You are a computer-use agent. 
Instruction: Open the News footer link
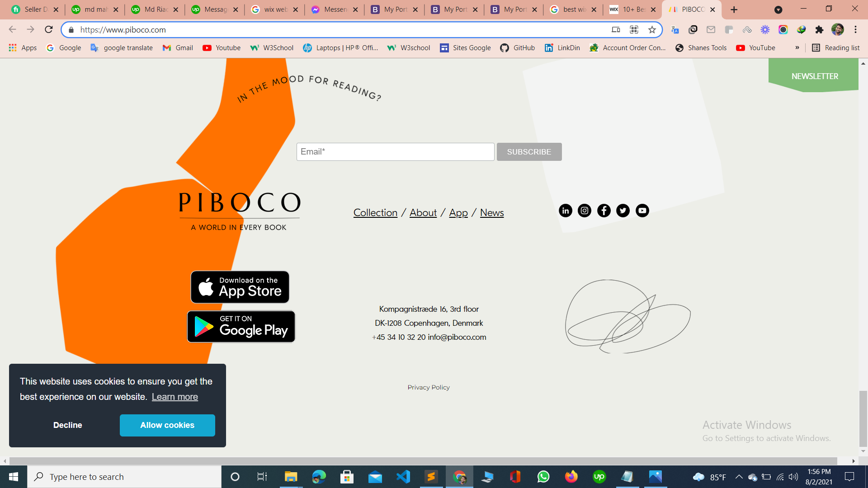point(492,213)
